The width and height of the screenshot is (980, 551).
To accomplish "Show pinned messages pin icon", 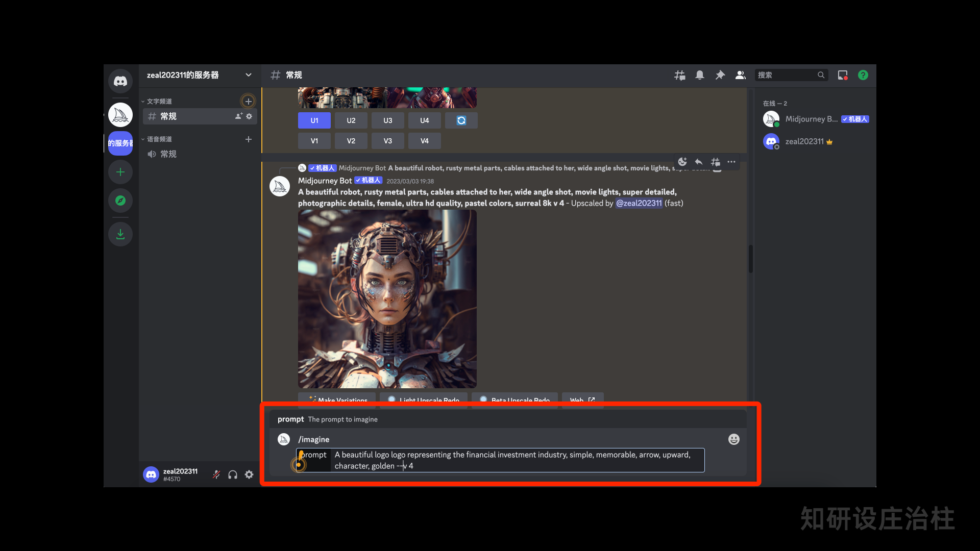I will tap(720, 75).
